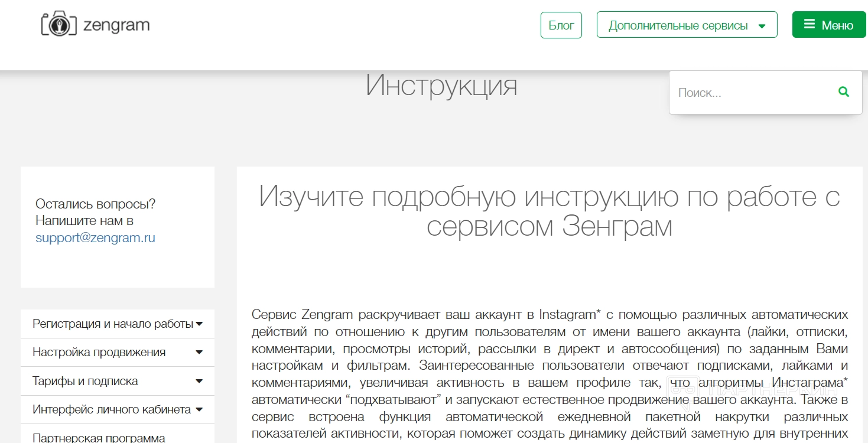The image size is (868, 443).
Task: Open the green Меню button
Action: click(829, 25)
